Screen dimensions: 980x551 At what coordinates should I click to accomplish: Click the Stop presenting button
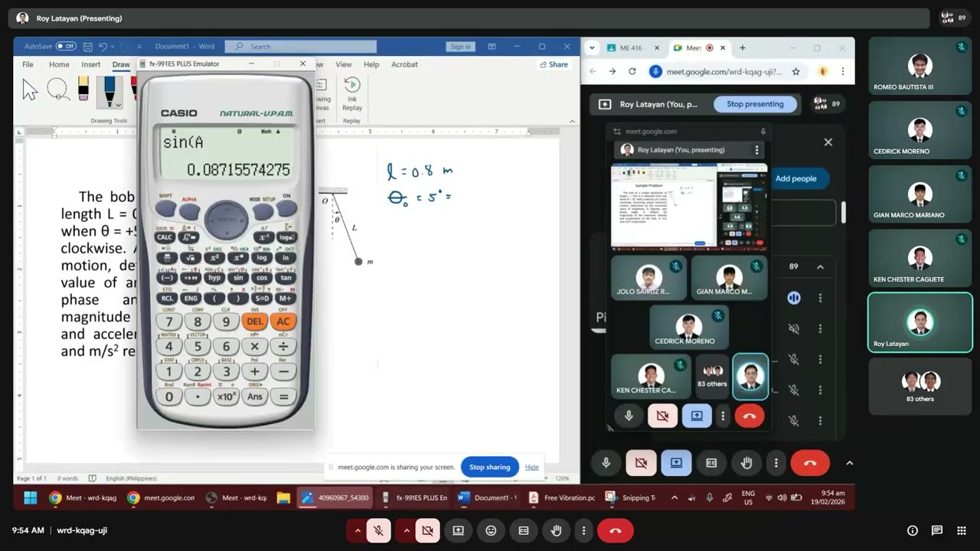755,104
